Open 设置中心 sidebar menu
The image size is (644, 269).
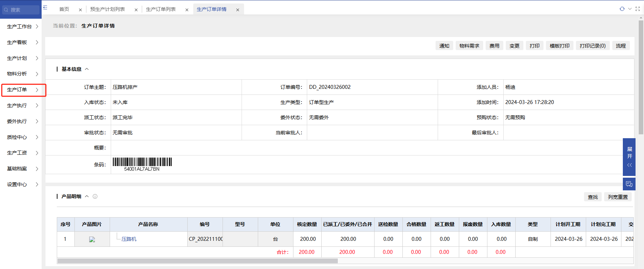click(x=21, y=184)
